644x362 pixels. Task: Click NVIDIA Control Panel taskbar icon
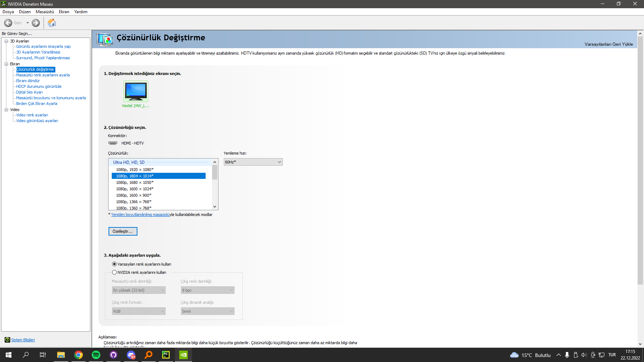[183, 355]
